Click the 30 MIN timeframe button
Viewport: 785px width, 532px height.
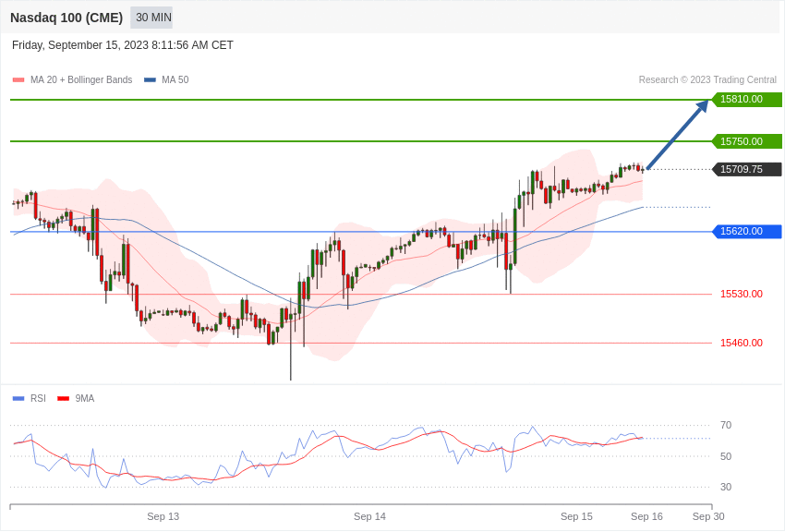coord(152,18)
